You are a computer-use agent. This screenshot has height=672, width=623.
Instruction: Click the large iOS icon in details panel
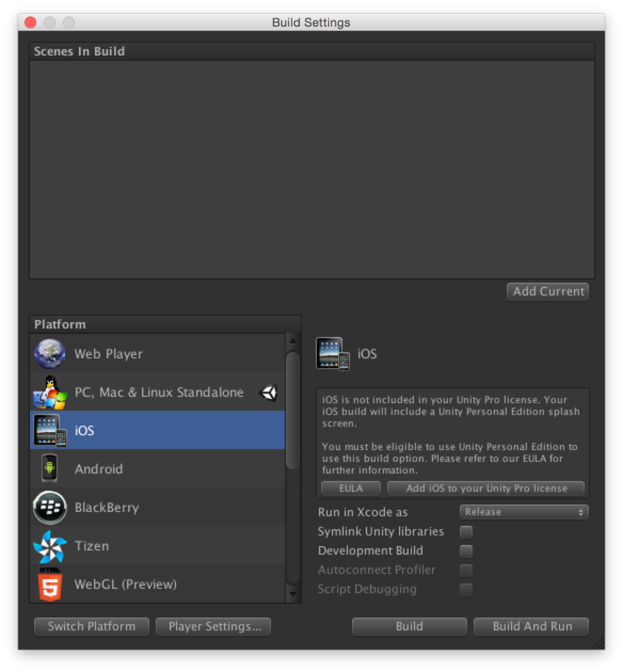pos(333,354)
